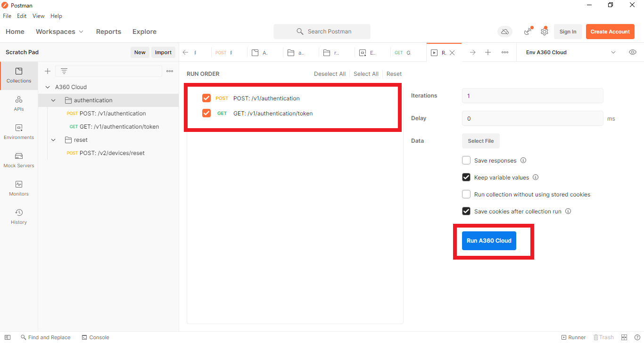
Task: Open the View menu
Action: (39, 16)
